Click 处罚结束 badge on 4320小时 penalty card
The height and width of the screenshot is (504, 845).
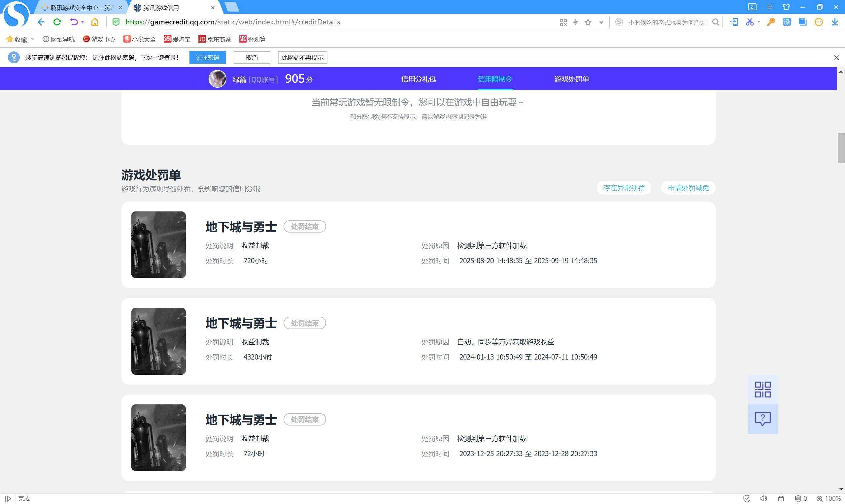pos(305,323)
